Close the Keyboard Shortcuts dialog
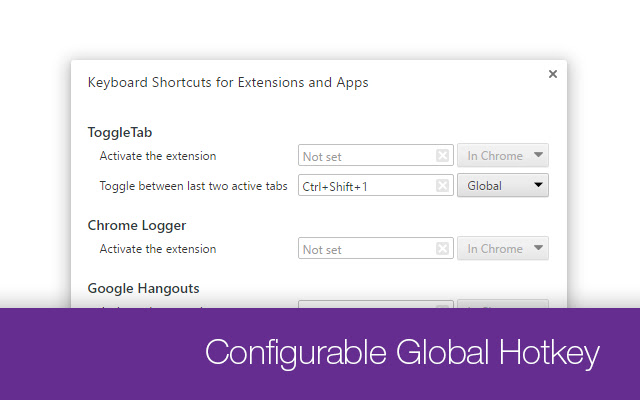The height and width of the screenshot is (400, 640). click(553, 74)
